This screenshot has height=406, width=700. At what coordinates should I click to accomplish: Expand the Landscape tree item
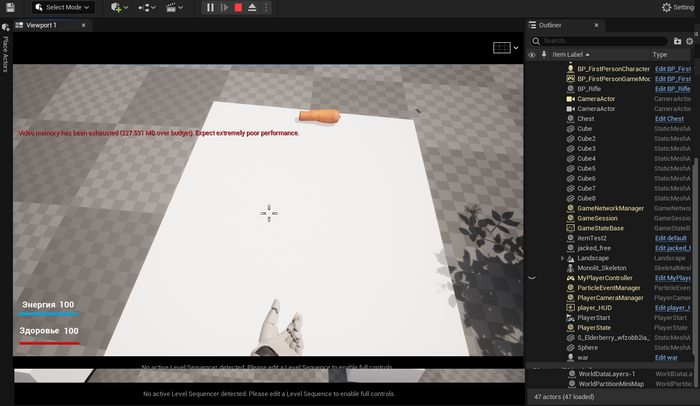pyautogui.click(x=562, y=258)
